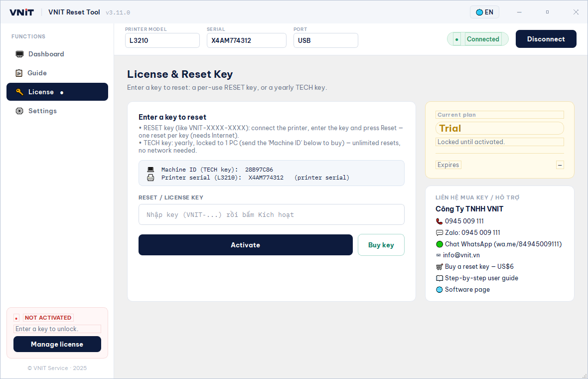Select the License menu item
The image size is (588, 379).
[57, 92]
